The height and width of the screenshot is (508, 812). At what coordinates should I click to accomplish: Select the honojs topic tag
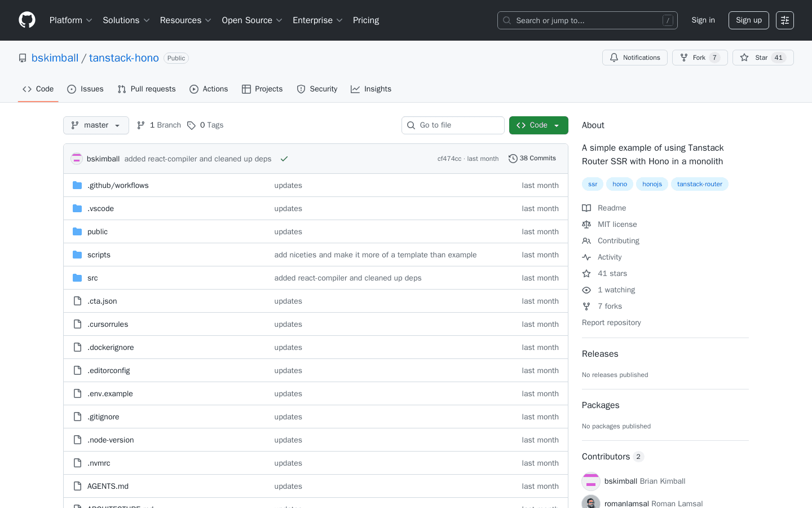tap(652, 184)
